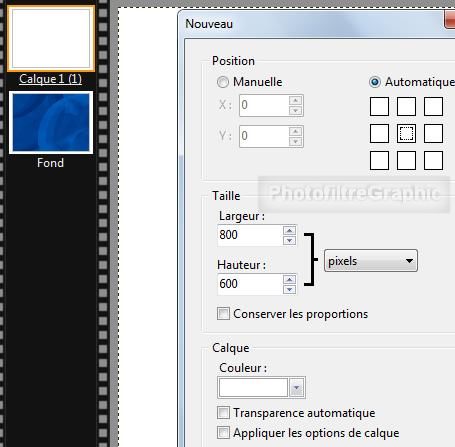This screenshot has width=455, height=447.
Task: Expand the Couleur dropdown arrow
Action: (296, 388)
